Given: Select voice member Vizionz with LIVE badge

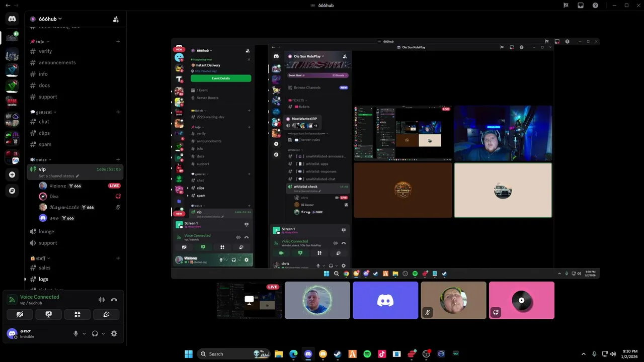Looking at the screenshot, I should pyautogui.click(x=79, y=186).
